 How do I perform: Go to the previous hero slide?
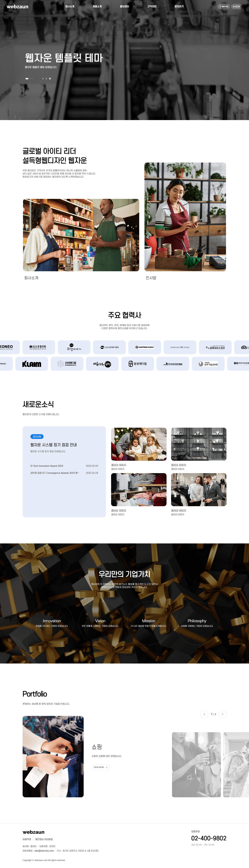click(x=43, y=79)
